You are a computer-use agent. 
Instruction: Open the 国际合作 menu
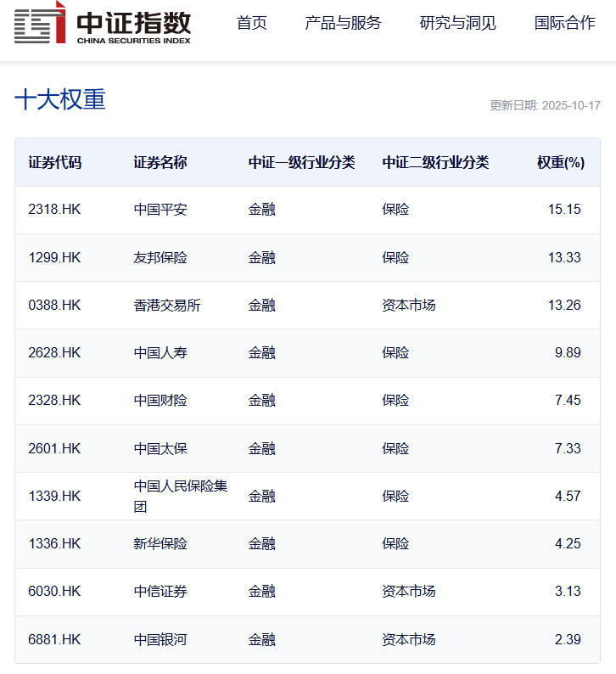[x=564, y=23]
